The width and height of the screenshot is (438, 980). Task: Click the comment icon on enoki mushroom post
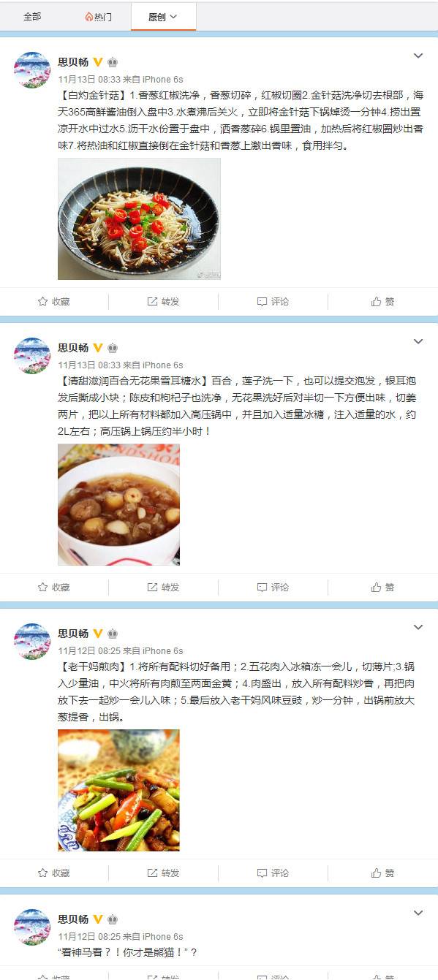(262, 301)
